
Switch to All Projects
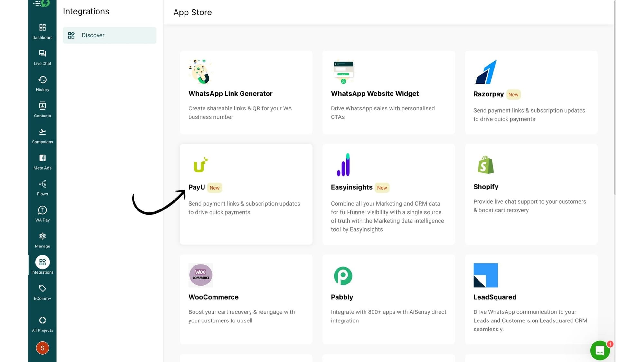coord(42,324)
